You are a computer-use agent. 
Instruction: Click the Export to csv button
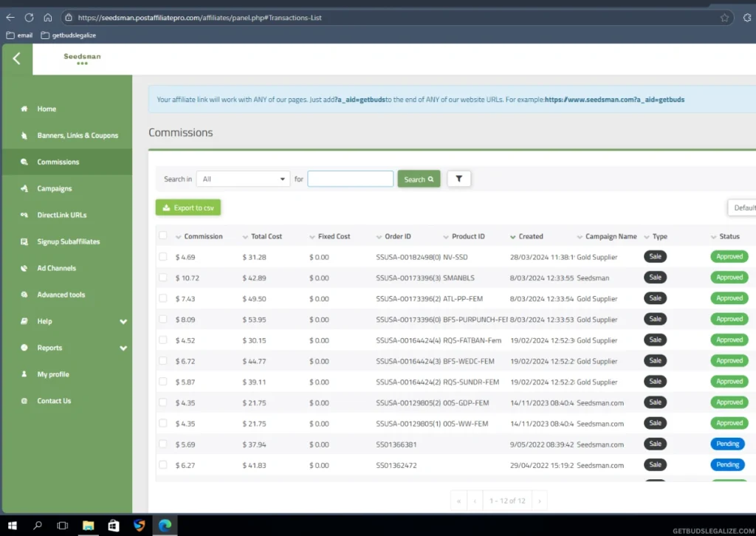point(188,207)
